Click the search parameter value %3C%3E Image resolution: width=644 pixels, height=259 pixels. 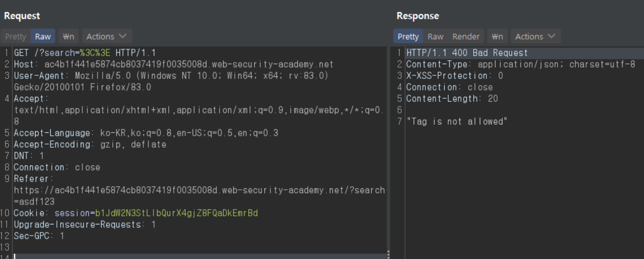click(x=96, y=53)
